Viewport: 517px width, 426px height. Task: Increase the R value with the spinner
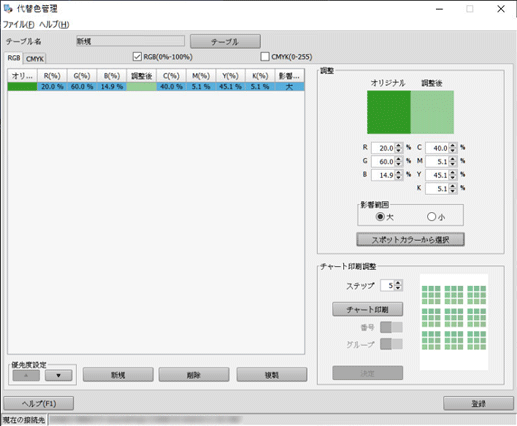[398, 145]
